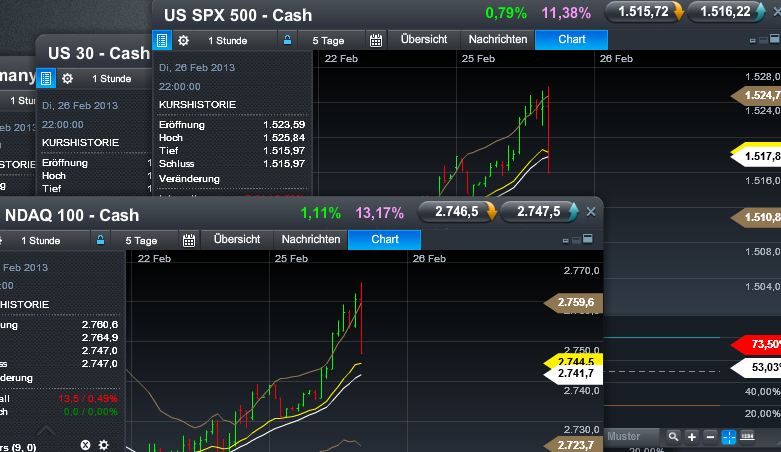Open Übersicht tab in NDAQ 100 window
Image resolution: width=781 pixels, height=452 pixels.
pyautogui.click(x=237, y=239)
